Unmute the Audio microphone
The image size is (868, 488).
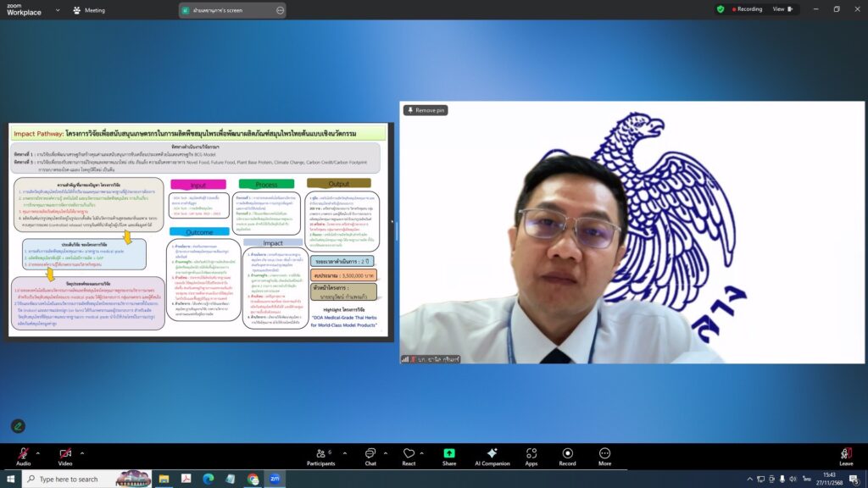coord(22,455)
